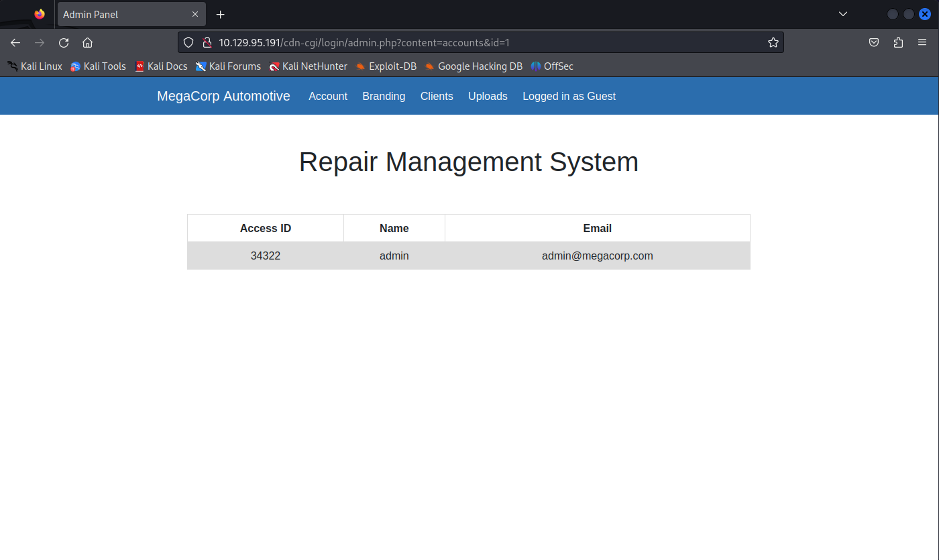Minimize the browser window
The image size is (939, 560).
click(x=893, y=14)
